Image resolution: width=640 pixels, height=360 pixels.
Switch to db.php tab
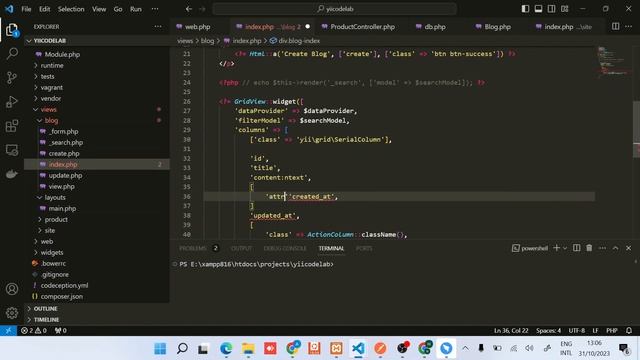click(435, 27)
